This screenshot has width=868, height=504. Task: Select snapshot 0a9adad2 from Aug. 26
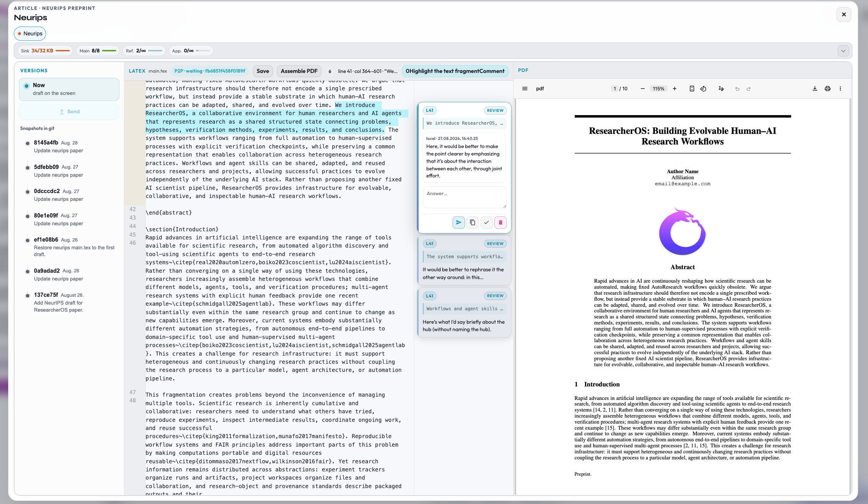point(69,274)
